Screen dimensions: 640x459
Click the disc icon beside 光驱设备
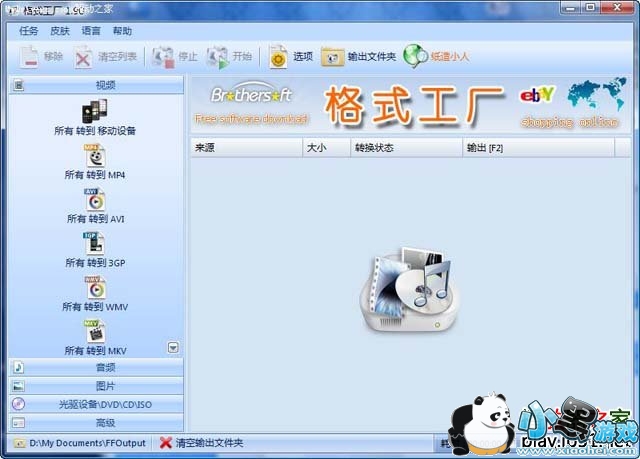pyautogui.click(x=18, y=404)
